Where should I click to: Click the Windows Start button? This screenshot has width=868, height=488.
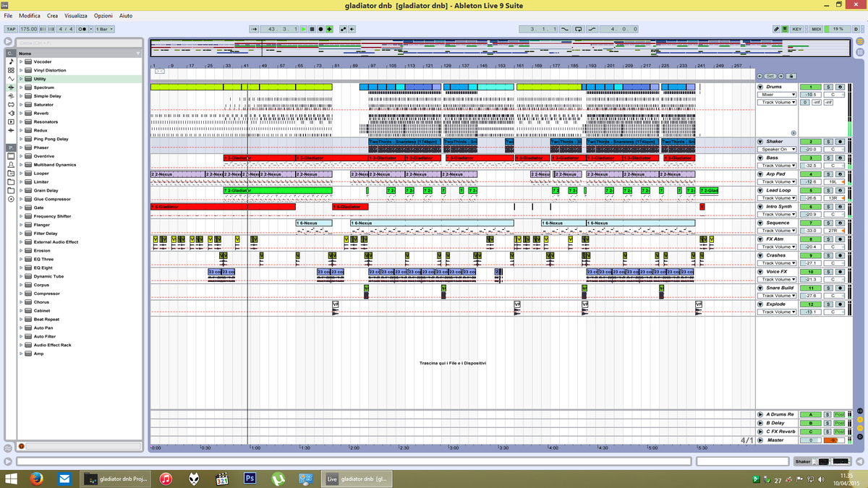click(x=11, y=478)
